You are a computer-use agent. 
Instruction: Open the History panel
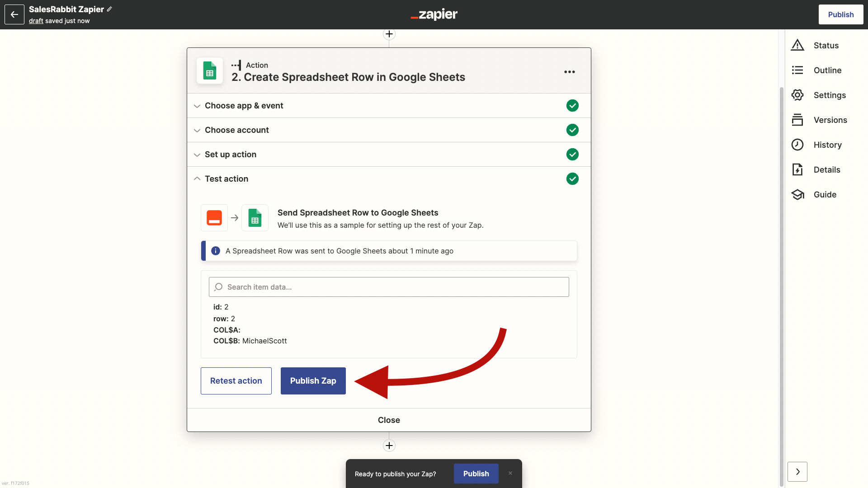coord(827,145)
